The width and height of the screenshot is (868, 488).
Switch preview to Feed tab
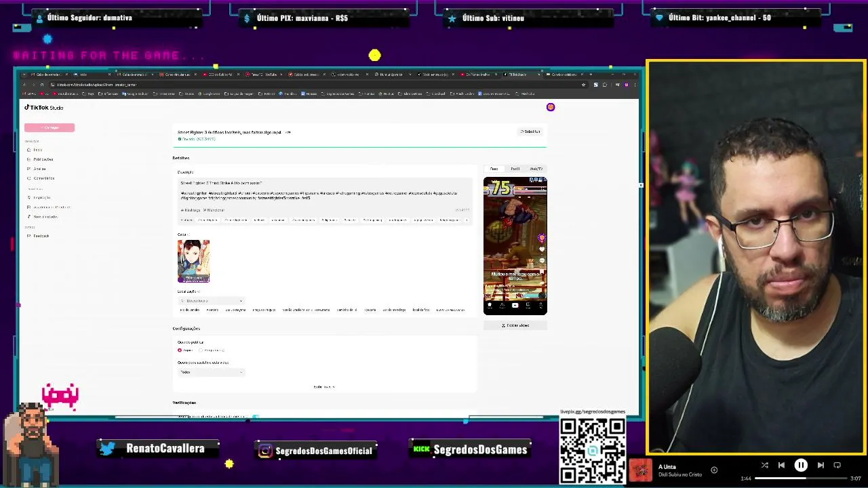click(x=494, y=169)
